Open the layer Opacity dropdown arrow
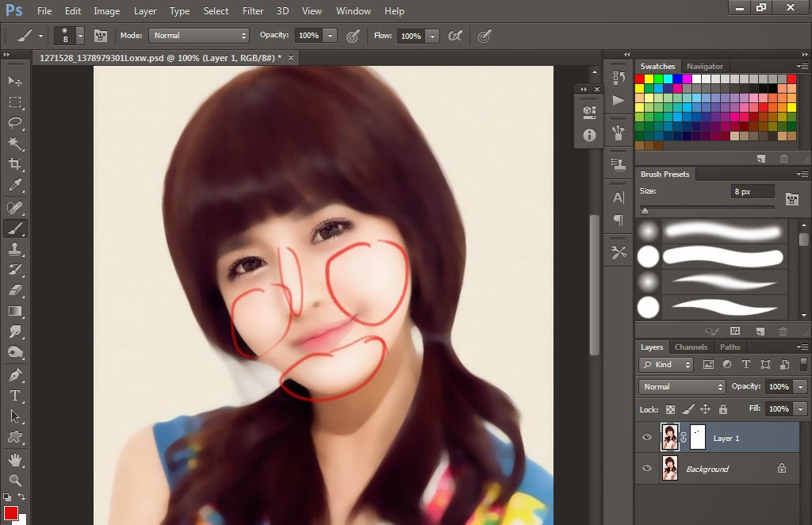The height and width of the screenshot is (525, 812). [801, 387]
